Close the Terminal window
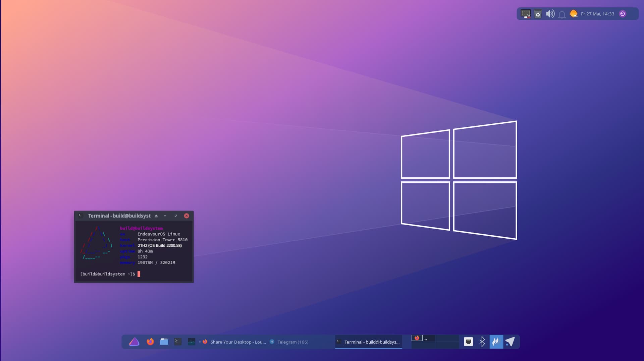 [x=186, y=216]
